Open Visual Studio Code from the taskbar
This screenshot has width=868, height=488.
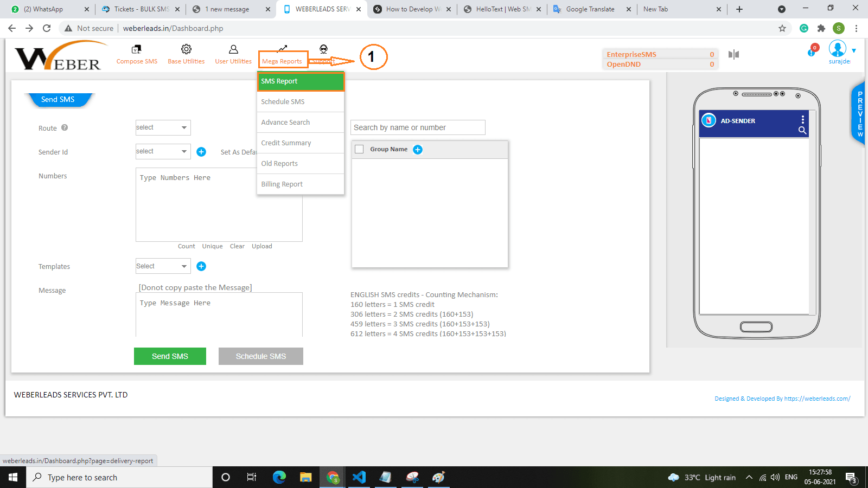coord(359,477)
